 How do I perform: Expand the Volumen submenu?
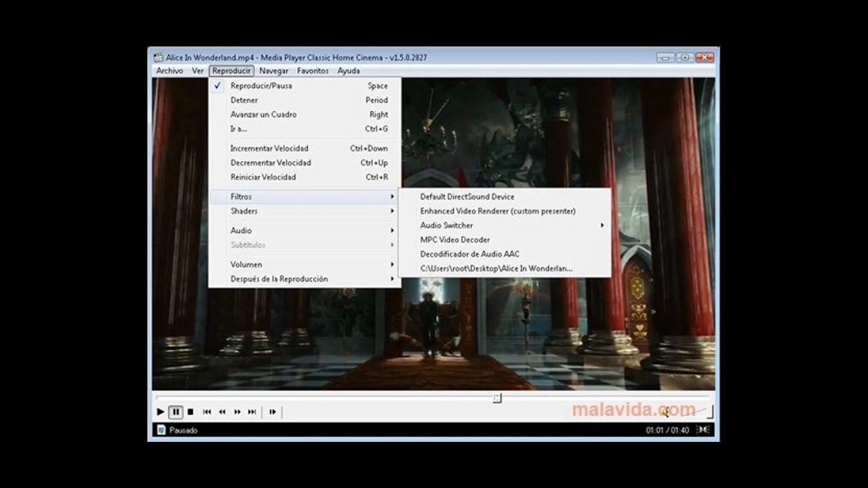pyautogui.click(x=304, y=264)
